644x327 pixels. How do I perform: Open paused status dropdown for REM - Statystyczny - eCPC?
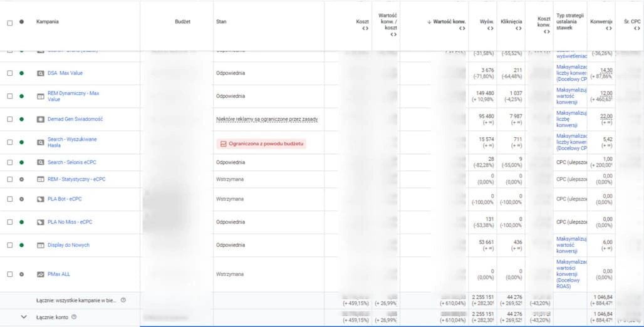[x=22, y=179]
